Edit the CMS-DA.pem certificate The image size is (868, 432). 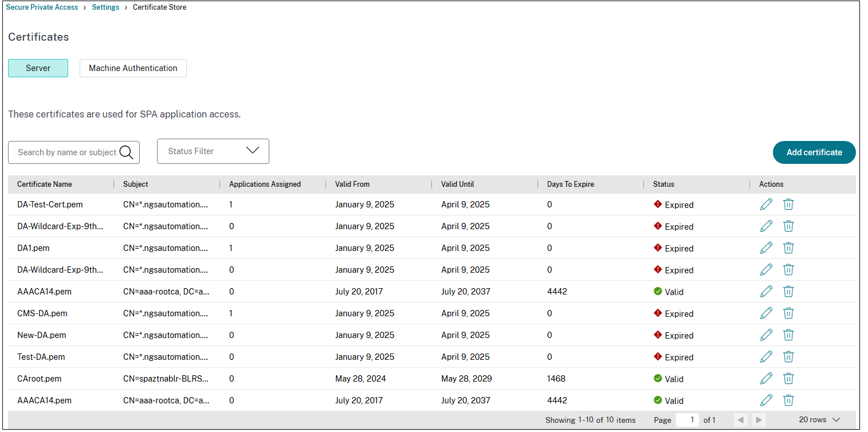[x=766, y=313]
